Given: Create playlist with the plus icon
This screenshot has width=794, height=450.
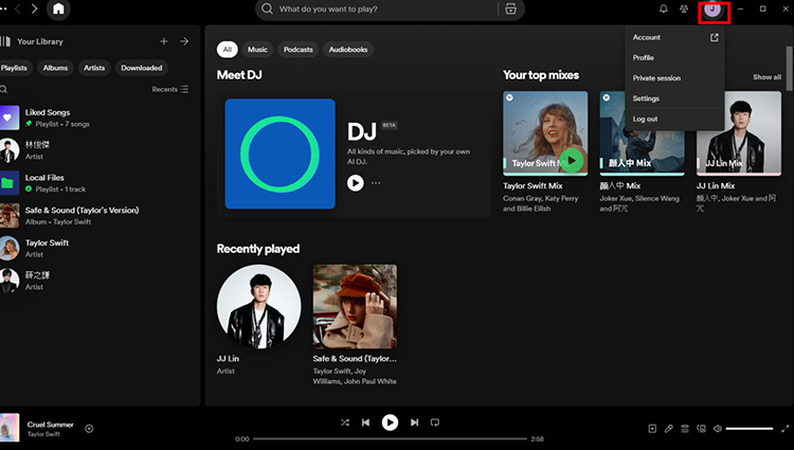Looking at the screenshot, I should pyautogui.click(x=164, y=41).
